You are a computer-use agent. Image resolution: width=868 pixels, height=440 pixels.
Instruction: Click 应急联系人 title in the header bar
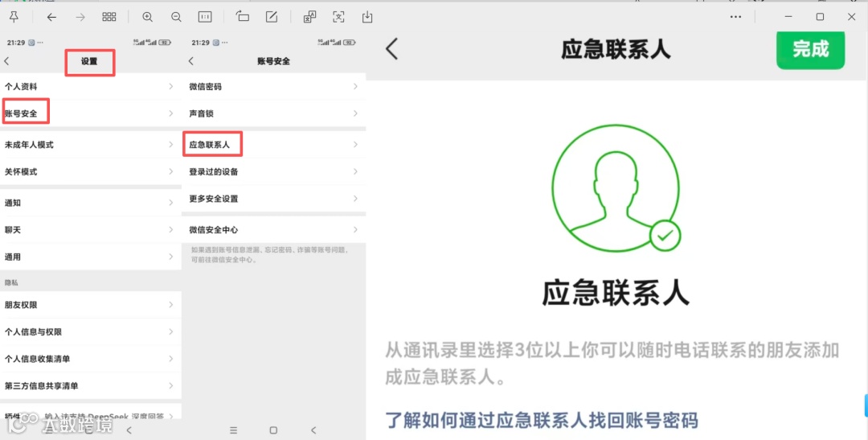(x=616, y=50)
